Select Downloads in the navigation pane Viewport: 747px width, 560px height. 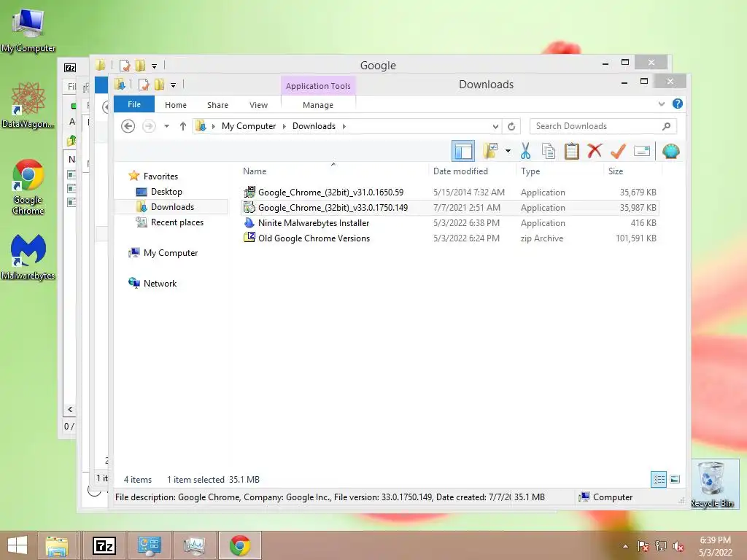point(172,206)
